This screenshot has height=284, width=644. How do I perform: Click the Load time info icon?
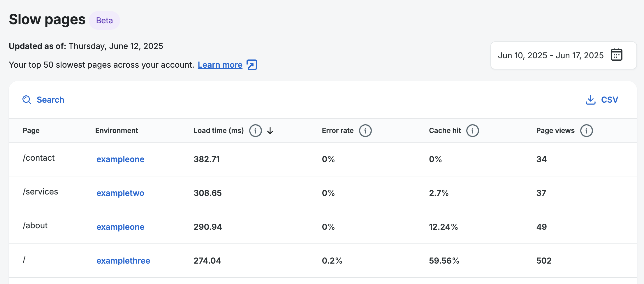(x=255, y=131)
